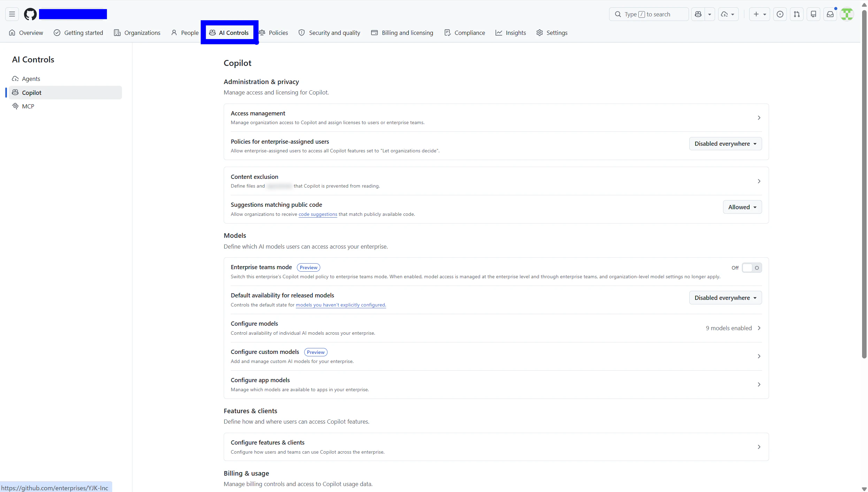The height and width of the screenshot is (492, 868).
Task: Click the Configure custom models chevron arrow
Action: point(759,356)
